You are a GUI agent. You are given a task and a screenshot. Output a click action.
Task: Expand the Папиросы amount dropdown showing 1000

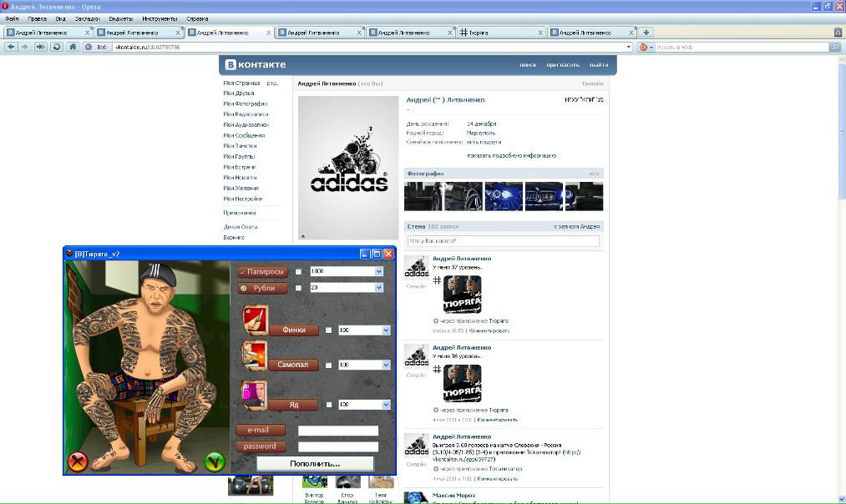coord(378,272)
